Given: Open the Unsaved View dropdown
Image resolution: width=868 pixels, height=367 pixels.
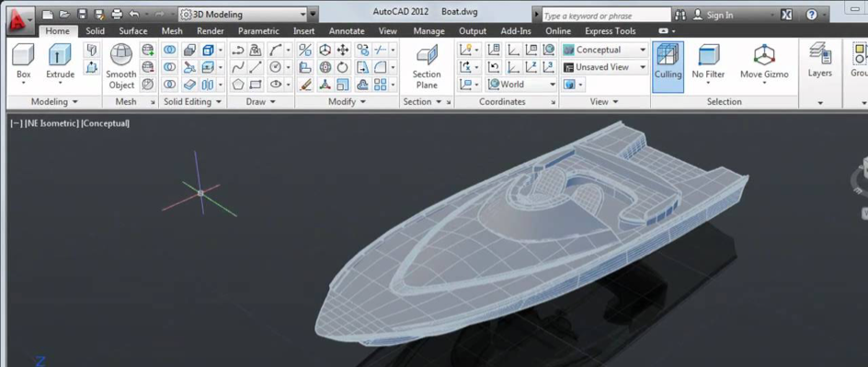Looking at the screenshot, I should point(604,67).
